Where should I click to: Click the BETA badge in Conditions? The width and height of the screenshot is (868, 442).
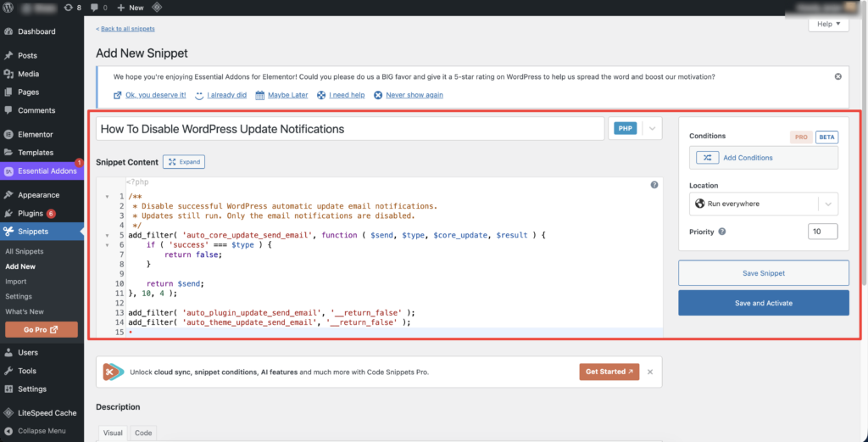(827, 137)
